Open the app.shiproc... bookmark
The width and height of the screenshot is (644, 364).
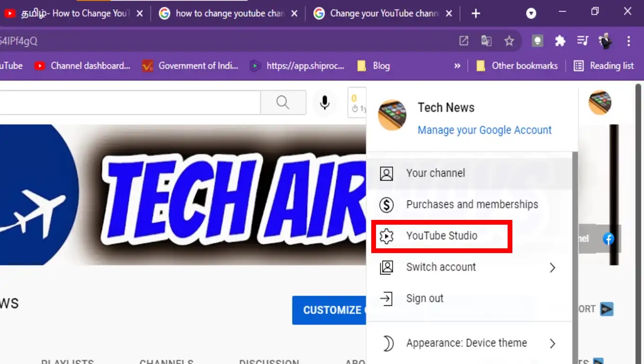point(297,66)
